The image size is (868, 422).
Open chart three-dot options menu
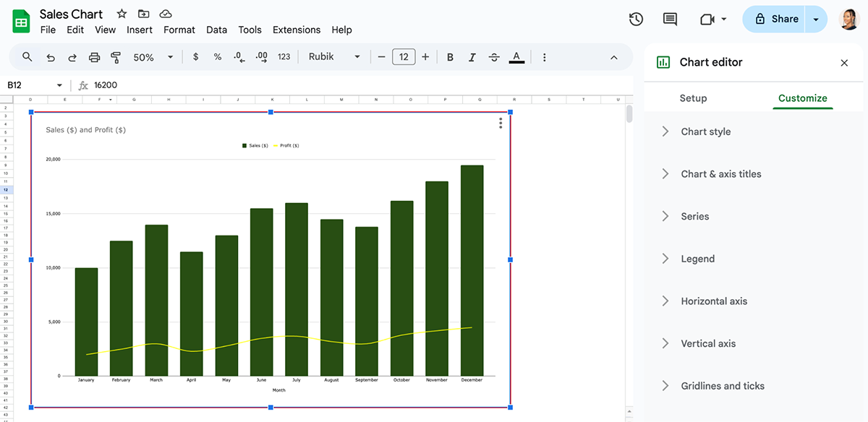pyautogui.click(x=501, y=124)
